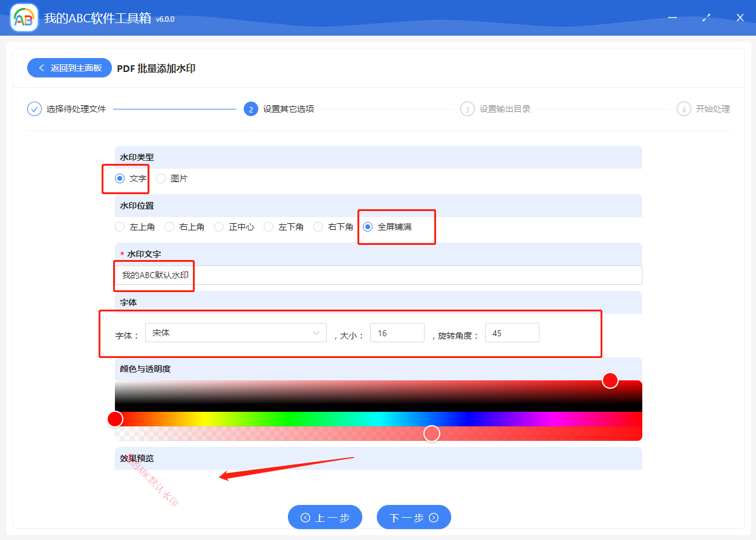Click 返回到主面板 to go back
Image resolution: width=756 pixels, height=540 pixels.
(x=69, y=68)
